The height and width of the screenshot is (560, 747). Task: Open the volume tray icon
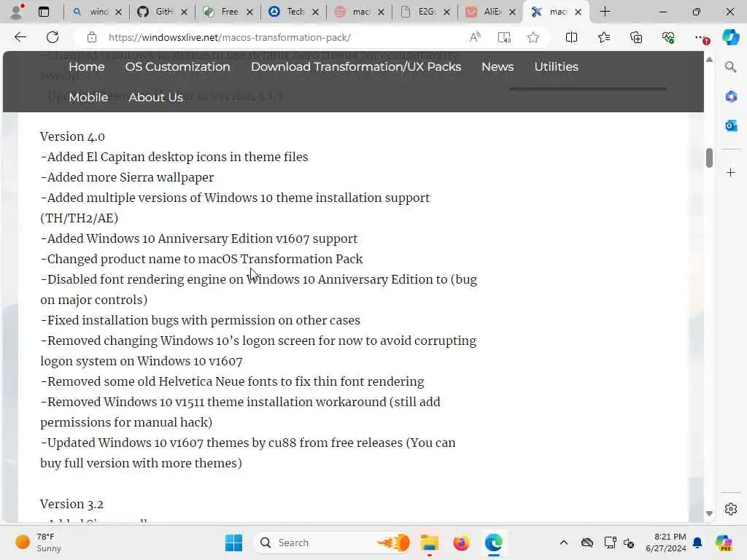coord(629,542)
